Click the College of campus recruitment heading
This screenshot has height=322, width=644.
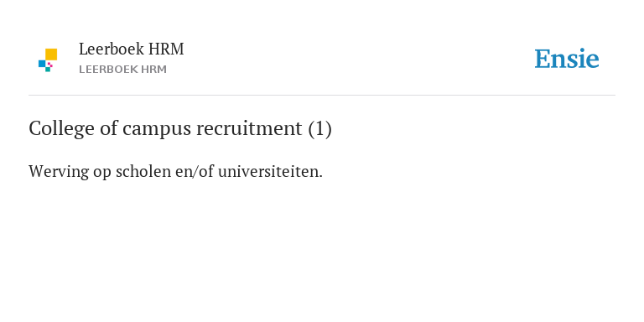[180, 128]
